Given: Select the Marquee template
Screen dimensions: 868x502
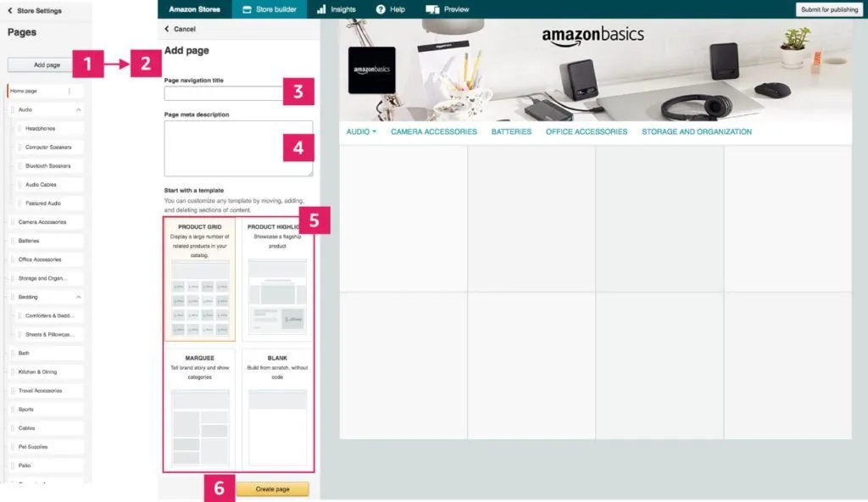Looking at the screenshot, I should pyautogui.click(x=199, y=409).
